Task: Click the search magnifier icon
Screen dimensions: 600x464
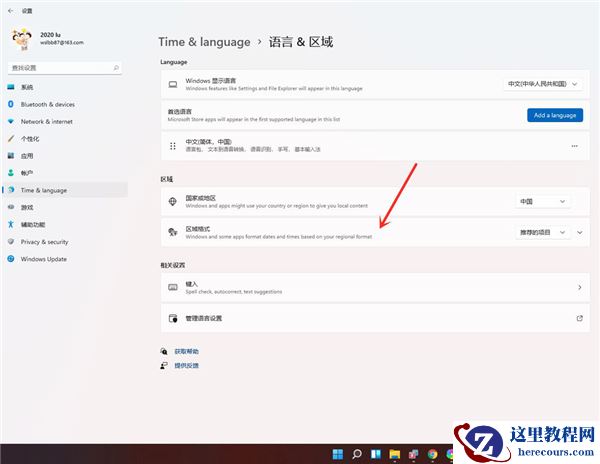Action: [x=116, y=68]
